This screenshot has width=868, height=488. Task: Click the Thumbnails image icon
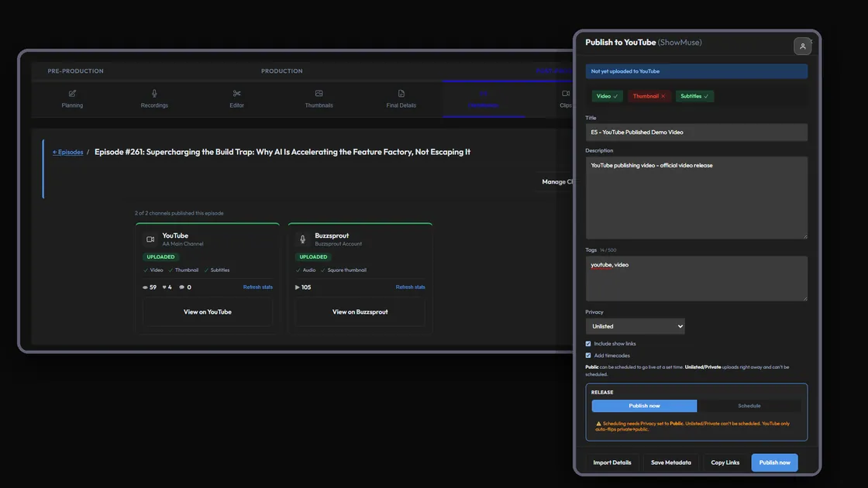click(319, 94)
